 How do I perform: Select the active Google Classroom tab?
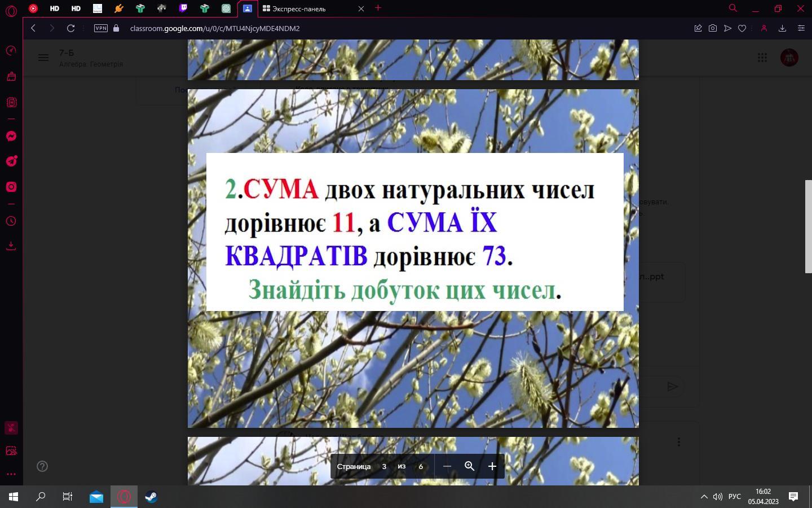(248, 8)
